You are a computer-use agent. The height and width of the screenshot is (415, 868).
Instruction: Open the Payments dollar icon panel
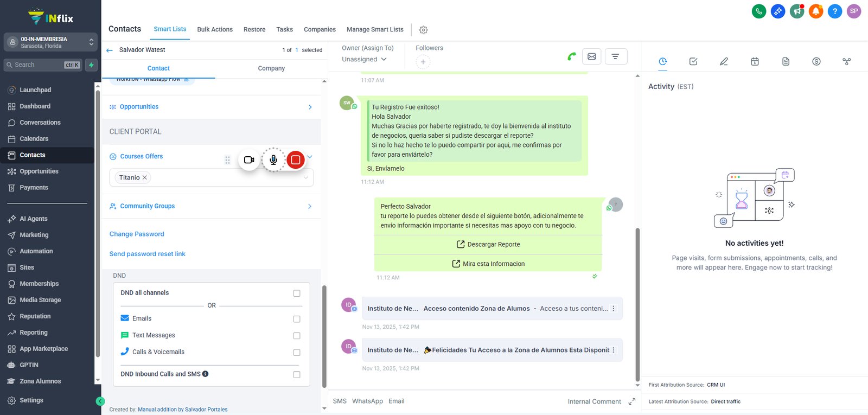(x=816, y=61)
